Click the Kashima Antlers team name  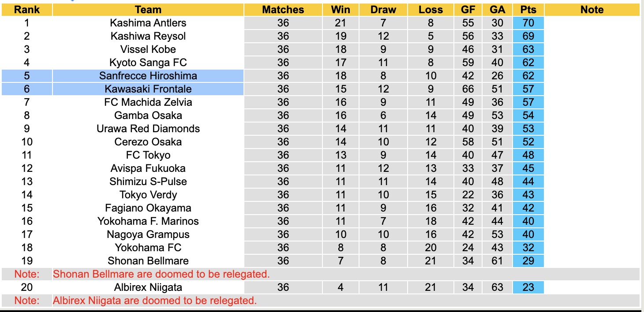coord(148,23)
